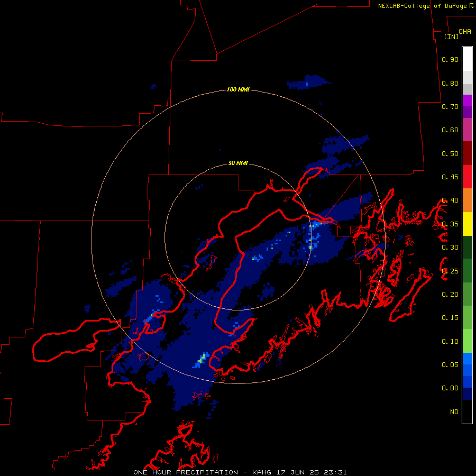
Task: Click the KAHG station identifier
Action: tap(262, 472)
